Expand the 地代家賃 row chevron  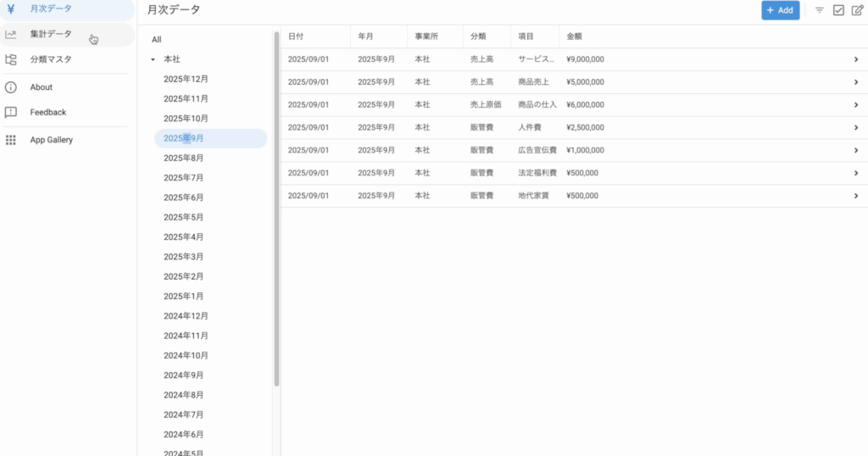(856, 196)
